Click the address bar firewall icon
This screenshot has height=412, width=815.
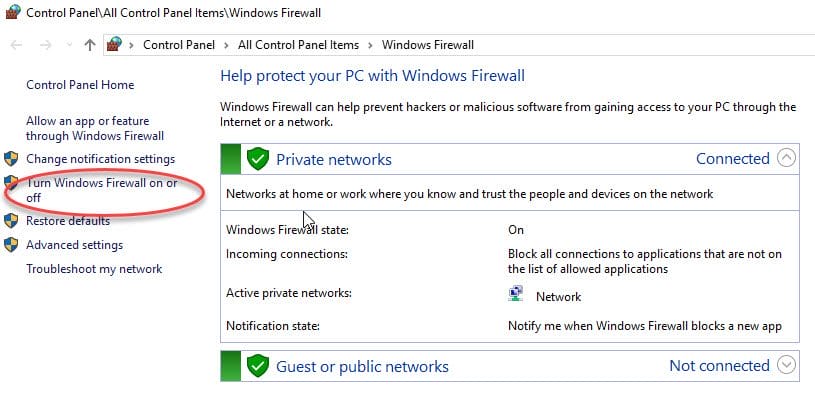click(114, 45)
